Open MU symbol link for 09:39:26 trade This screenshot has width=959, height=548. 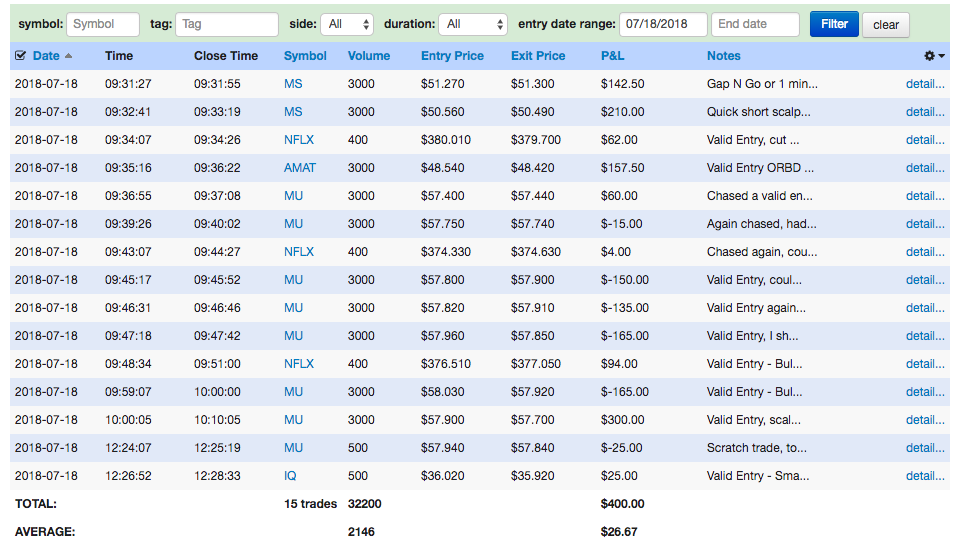(x=294, y=224)
